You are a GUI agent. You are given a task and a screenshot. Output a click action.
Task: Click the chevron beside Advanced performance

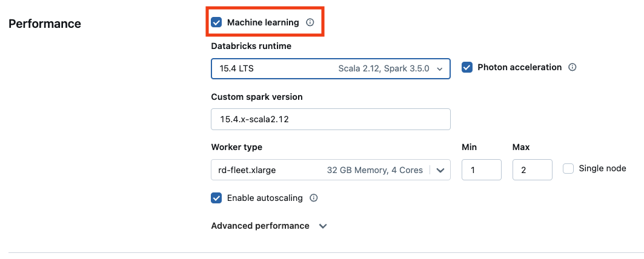(323, 226)
